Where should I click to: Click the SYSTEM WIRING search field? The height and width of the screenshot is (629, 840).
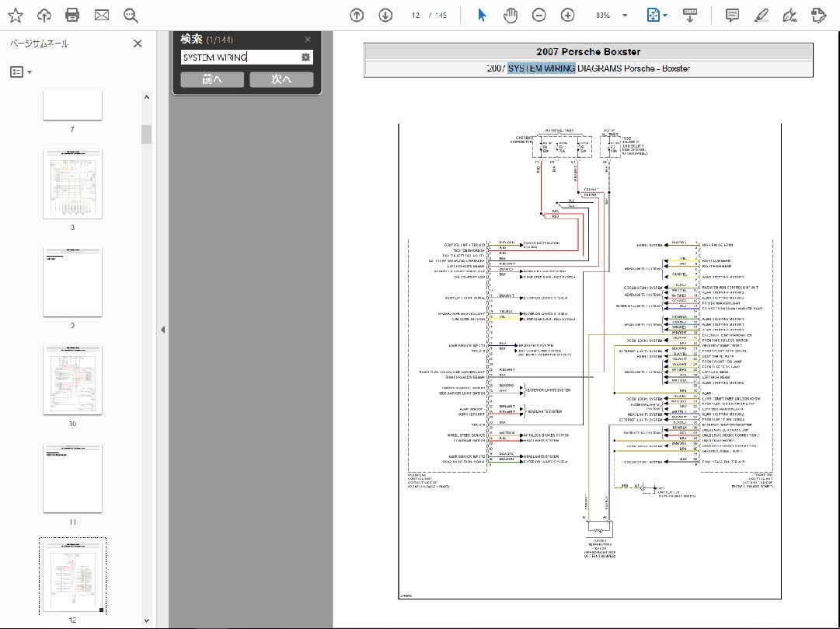(x=240, y=58)
